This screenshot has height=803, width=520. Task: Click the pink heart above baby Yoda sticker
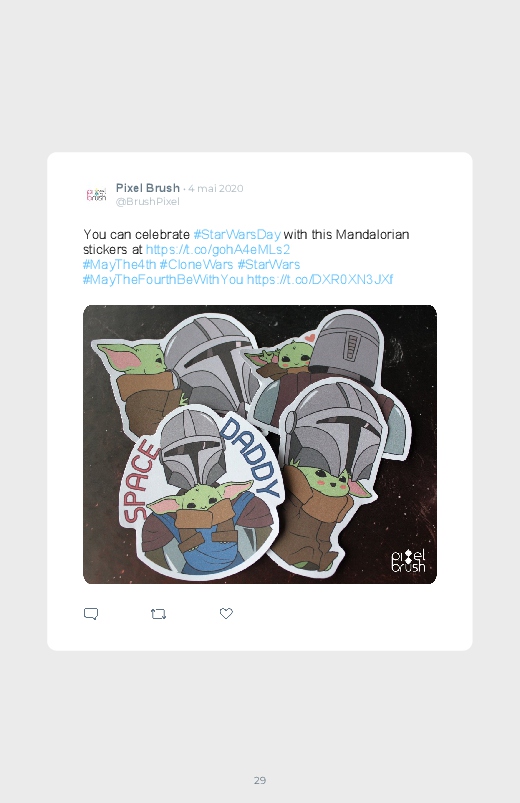309,338
